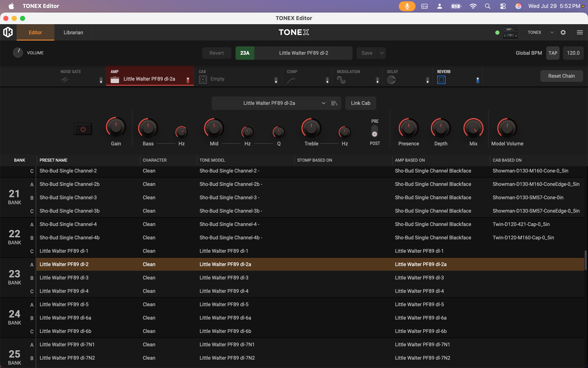Click the Treble knob
Screen dimensions: 588x368
coord(311,128)
